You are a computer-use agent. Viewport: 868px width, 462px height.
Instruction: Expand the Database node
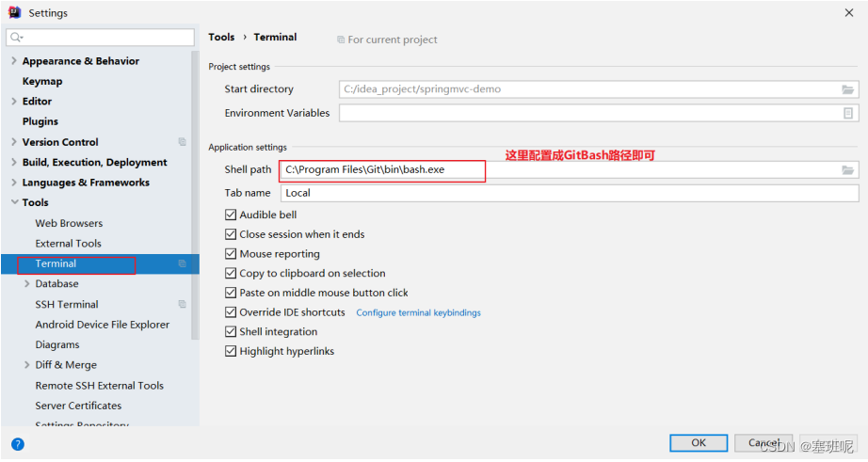(x=26, y=284)
